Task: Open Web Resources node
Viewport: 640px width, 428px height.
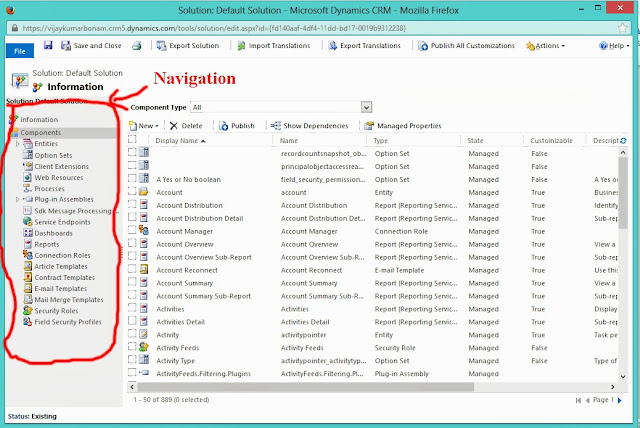Action: coord(59,177)
